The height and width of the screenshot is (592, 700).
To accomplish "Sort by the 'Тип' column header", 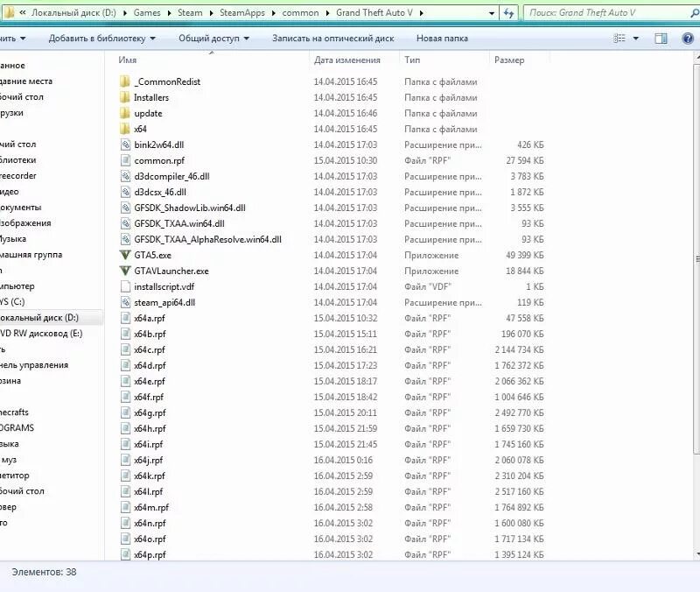I will pos(412,60).
